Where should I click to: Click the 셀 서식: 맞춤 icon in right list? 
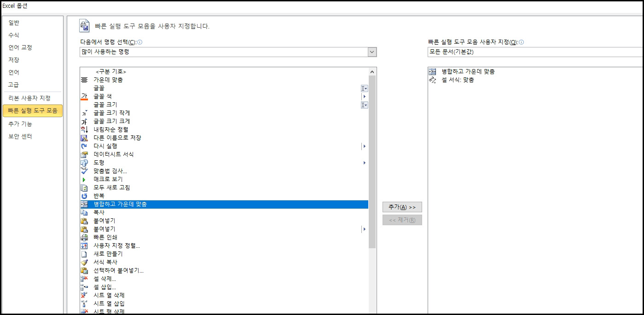click(x=432, y=80)
